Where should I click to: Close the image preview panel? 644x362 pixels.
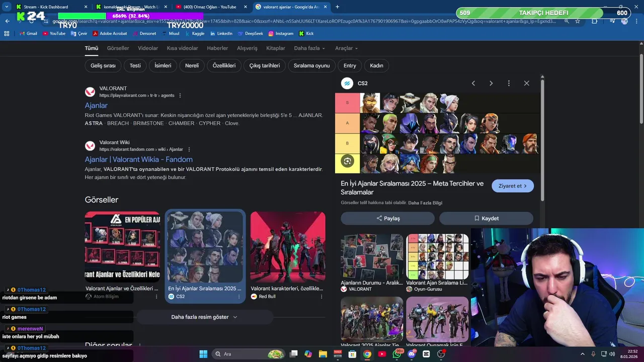(526, 83)
